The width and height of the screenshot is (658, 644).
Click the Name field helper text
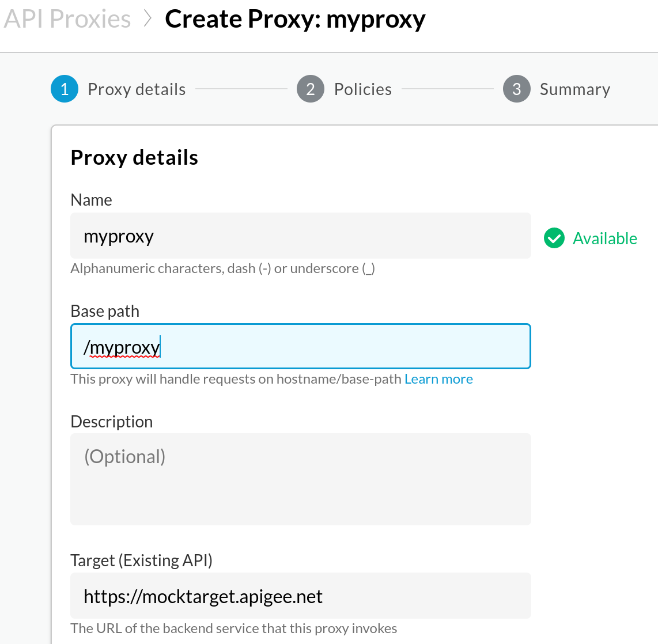point(222,268)
